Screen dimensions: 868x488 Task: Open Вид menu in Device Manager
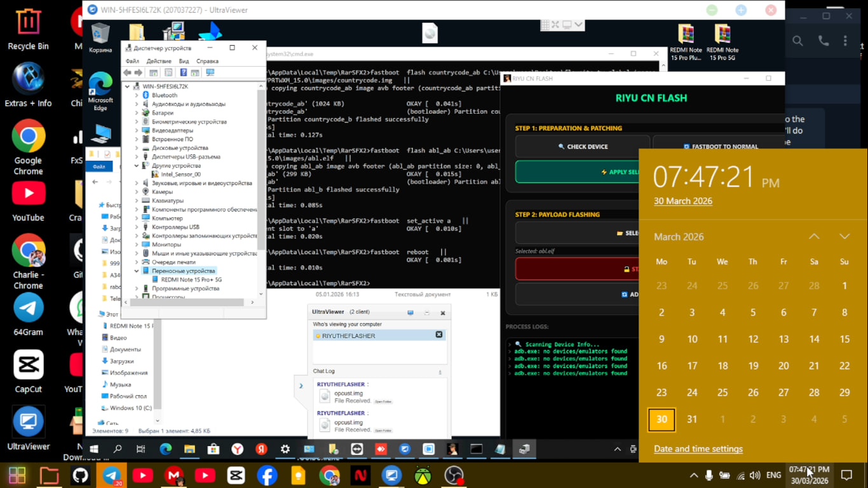pyautogui.click(x=184, y=61)
